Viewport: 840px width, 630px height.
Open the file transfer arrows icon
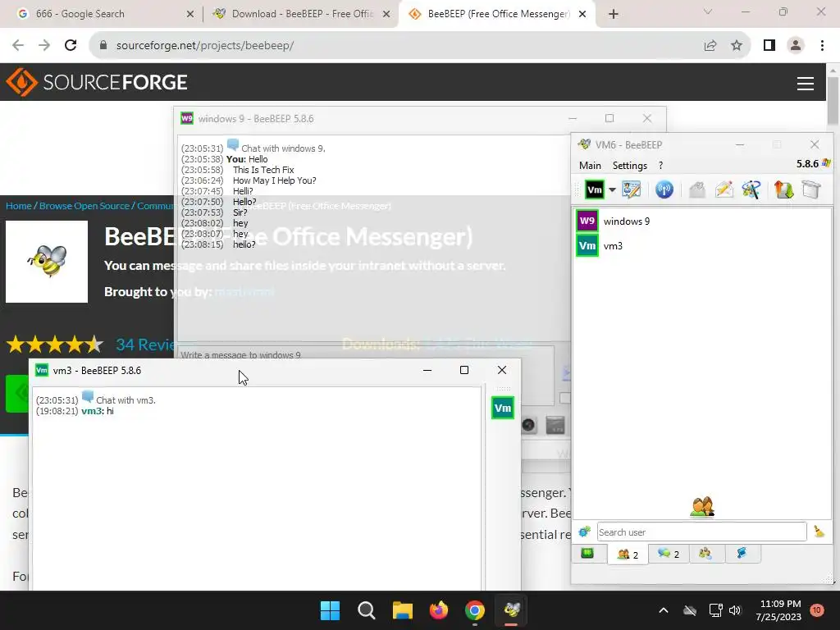(783, 189)
